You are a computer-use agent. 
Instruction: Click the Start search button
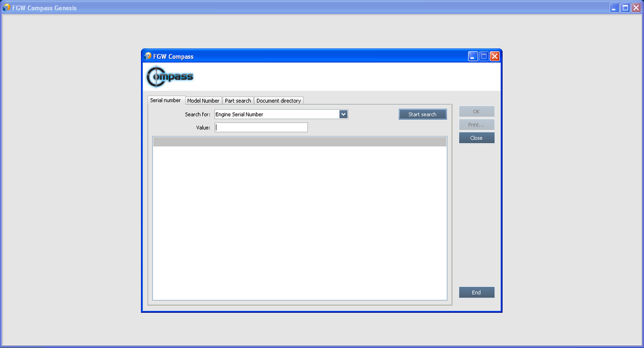(x=423, y=114)
